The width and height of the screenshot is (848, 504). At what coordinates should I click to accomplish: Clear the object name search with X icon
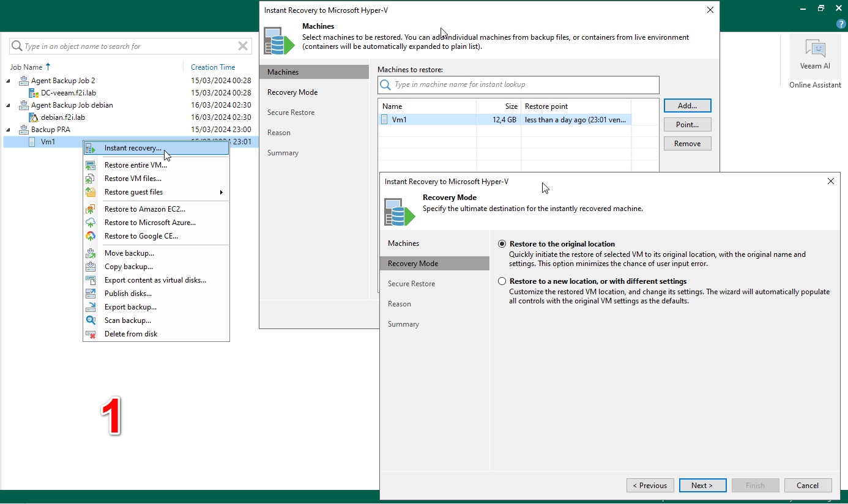click(x=243, y=46)
